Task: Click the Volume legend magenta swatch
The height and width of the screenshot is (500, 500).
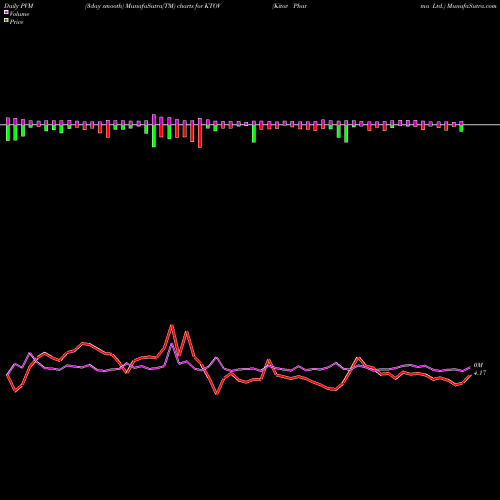Action: [6, 13]
